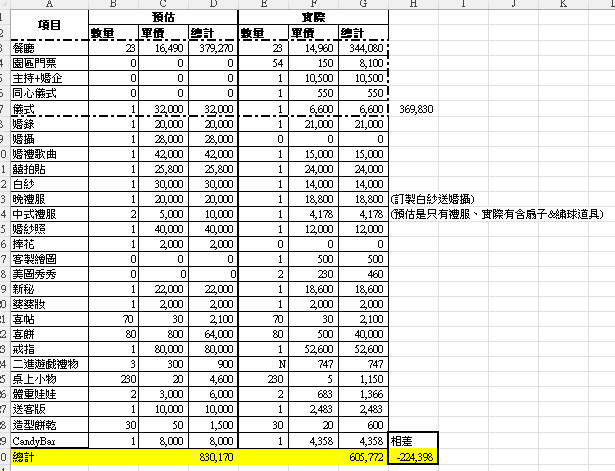The image size is (615, 471).
Task: Click the 預估 section header cell
Action: click(163, 17)
